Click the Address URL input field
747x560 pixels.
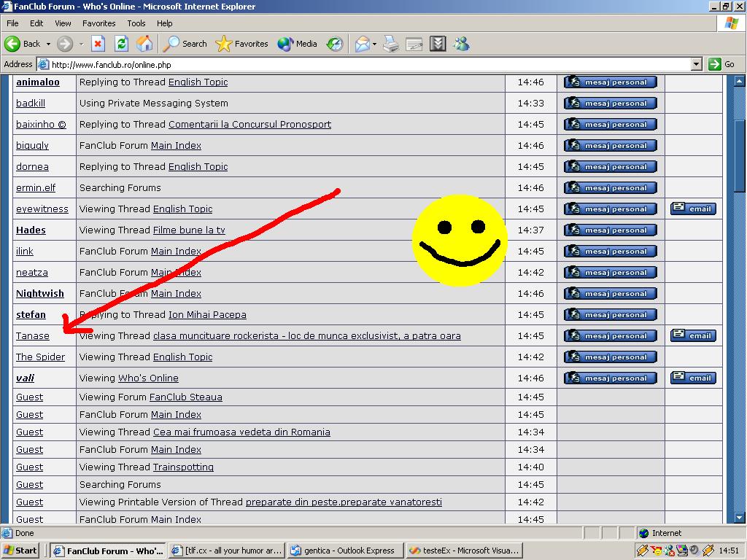click(365, 64)
